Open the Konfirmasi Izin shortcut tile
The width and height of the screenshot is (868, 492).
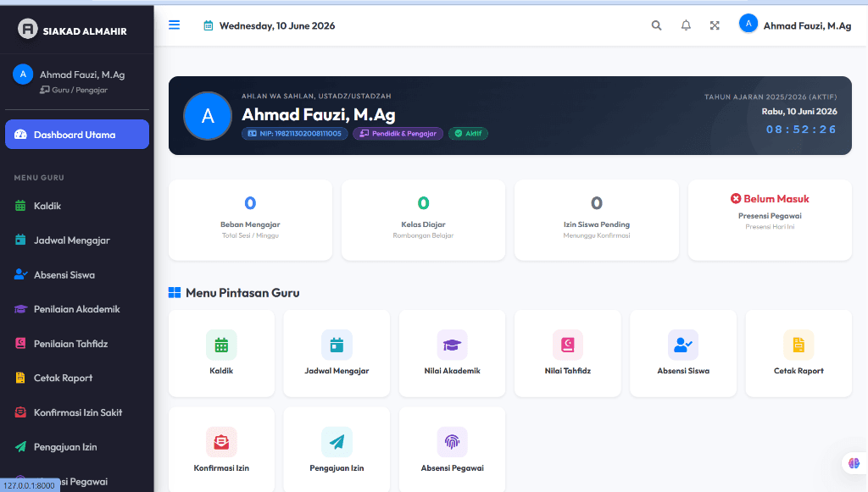221,450
